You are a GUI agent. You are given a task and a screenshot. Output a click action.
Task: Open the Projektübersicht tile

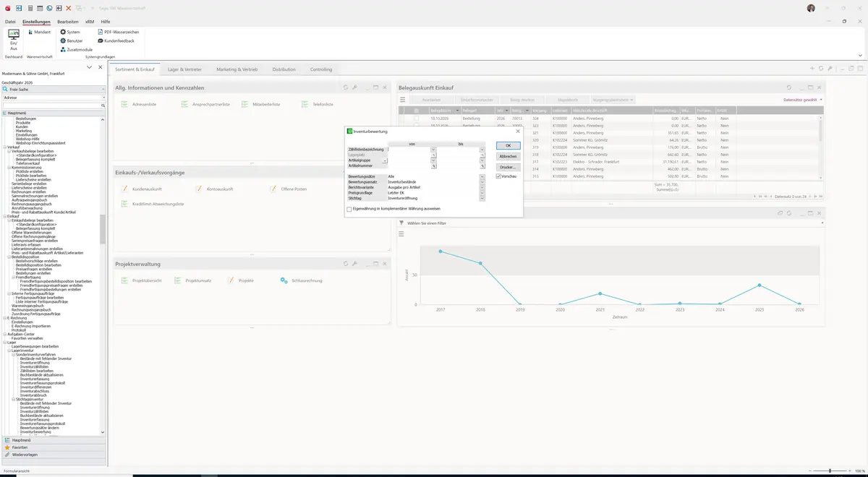[x=141, y=280]
